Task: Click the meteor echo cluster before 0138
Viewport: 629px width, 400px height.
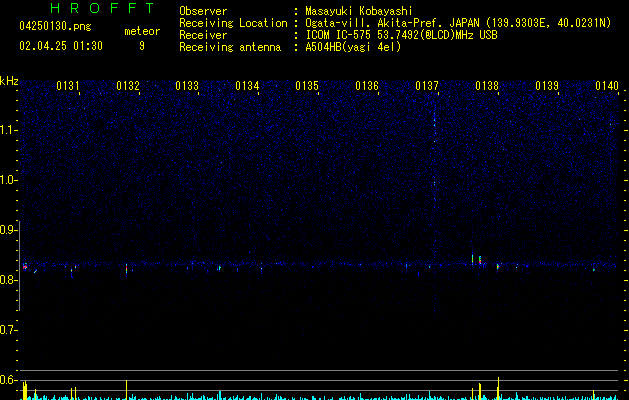Action: [476, 259]
